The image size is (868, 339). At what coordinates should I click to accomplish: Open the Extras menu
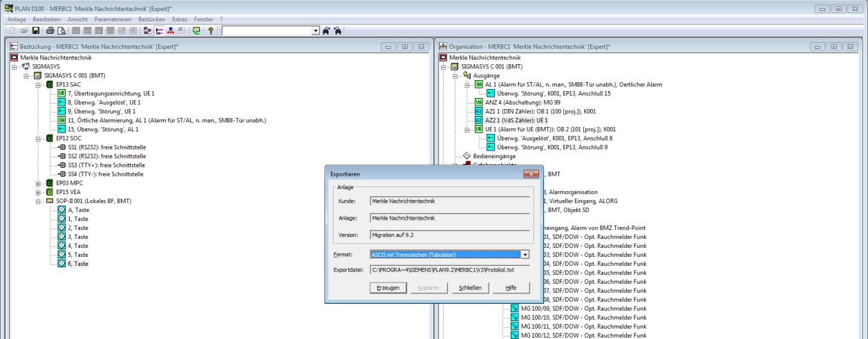(180, 19)
